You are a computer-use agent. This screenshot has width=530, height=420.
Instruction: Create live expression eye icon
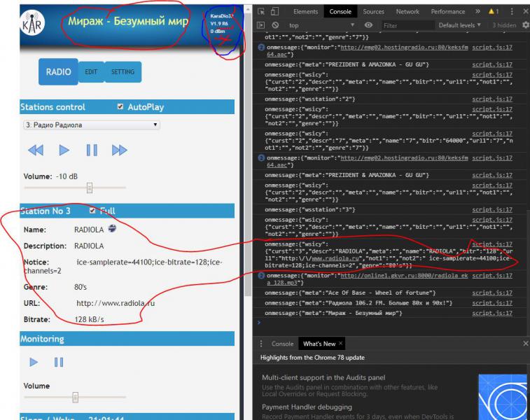click(x=368, y=25)
